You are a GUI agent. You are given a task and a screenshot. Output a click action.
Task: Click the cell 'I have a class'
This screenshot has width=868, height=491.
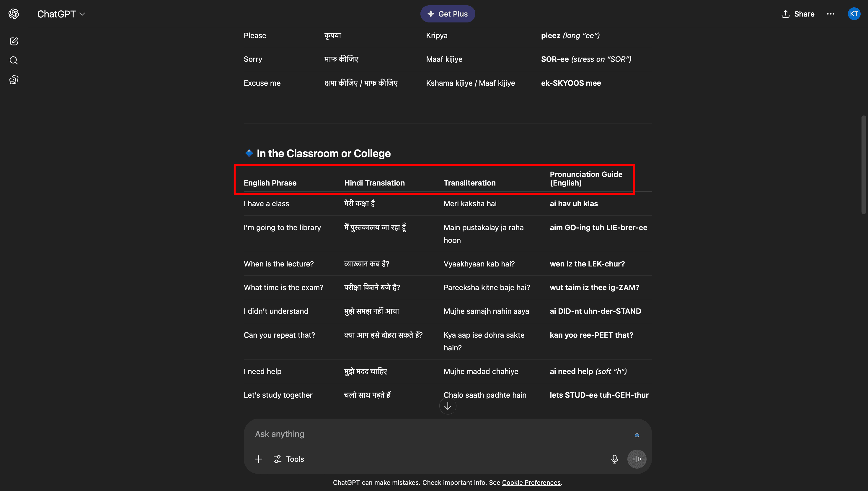tap(266, 204)
